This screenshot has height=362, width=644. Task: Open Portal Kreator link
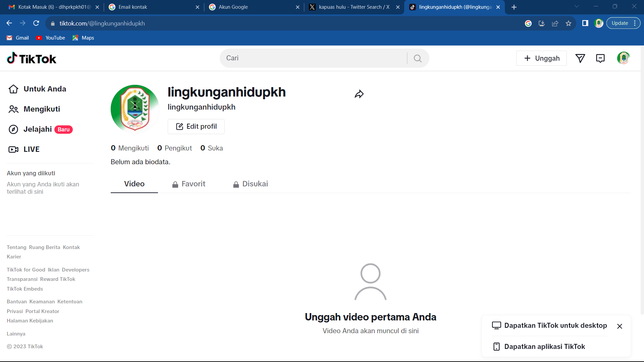(x=42, y=311)
